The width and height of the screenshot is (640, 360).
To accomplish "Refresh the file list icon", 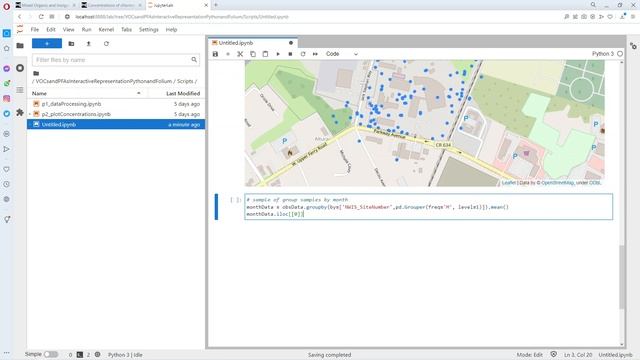I will (x=106, y=44).
